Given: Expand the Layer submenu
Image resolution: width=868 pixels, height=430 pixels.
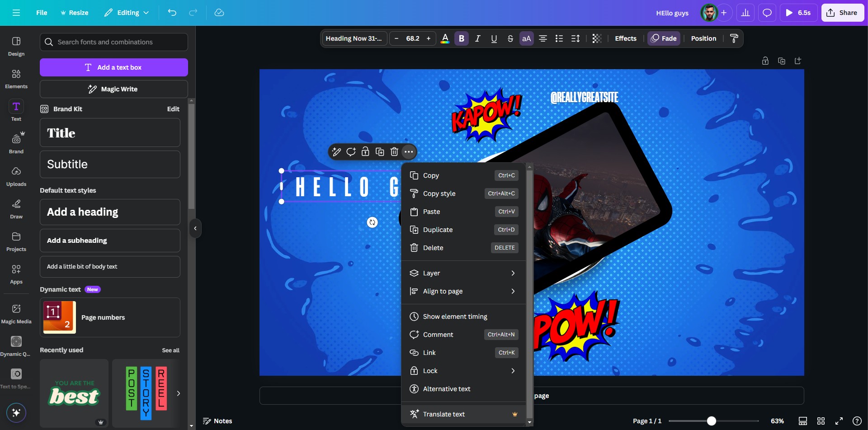Looking at the screenshot, I should (x=463, y=273).
